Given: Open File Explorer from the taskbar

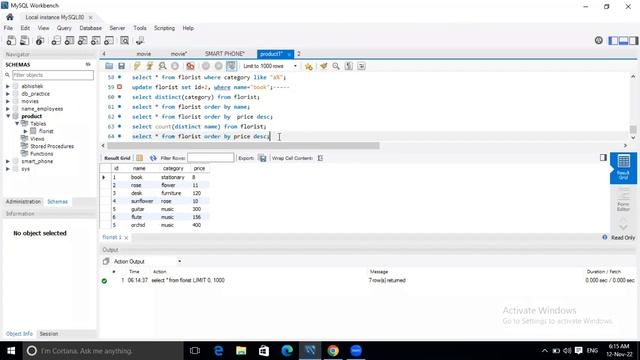Looking at the screenshot, I should [x=241, y=351].
